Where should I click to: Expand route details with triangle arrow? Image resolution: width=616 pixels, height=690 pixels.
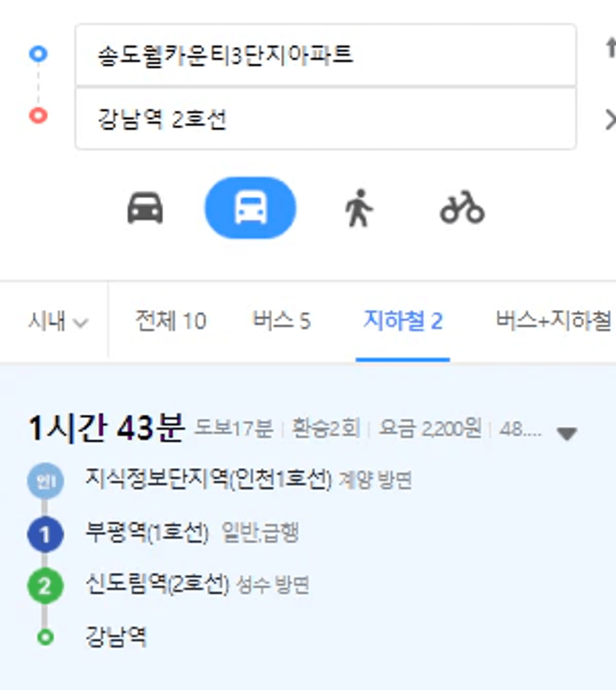pos(567,434)
